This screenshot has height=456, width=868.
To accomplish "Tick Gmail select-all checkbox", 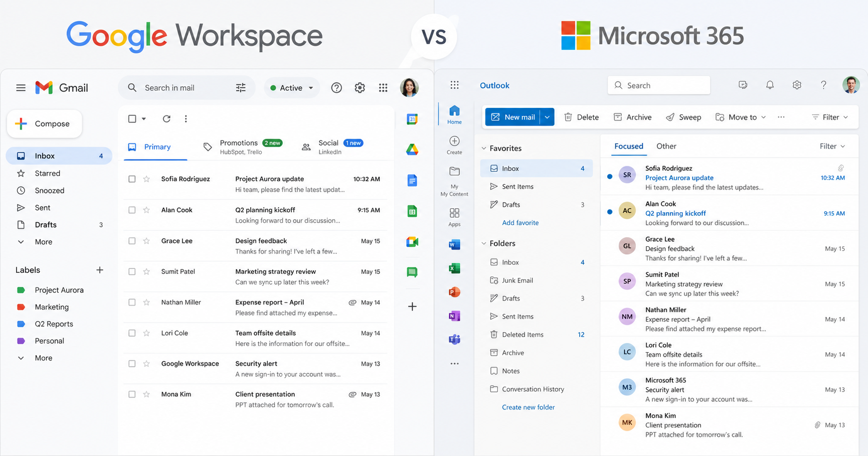I will (132, 119).
